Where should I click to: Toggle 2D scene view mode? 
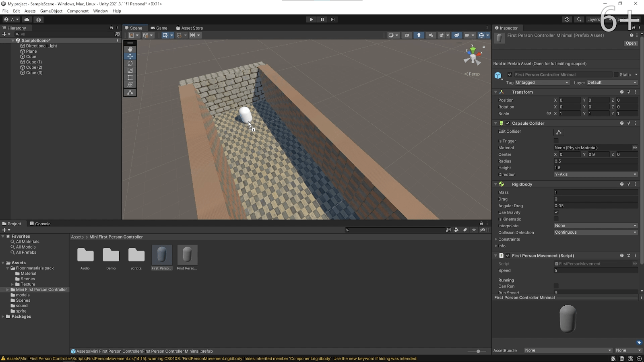[407, 35]
